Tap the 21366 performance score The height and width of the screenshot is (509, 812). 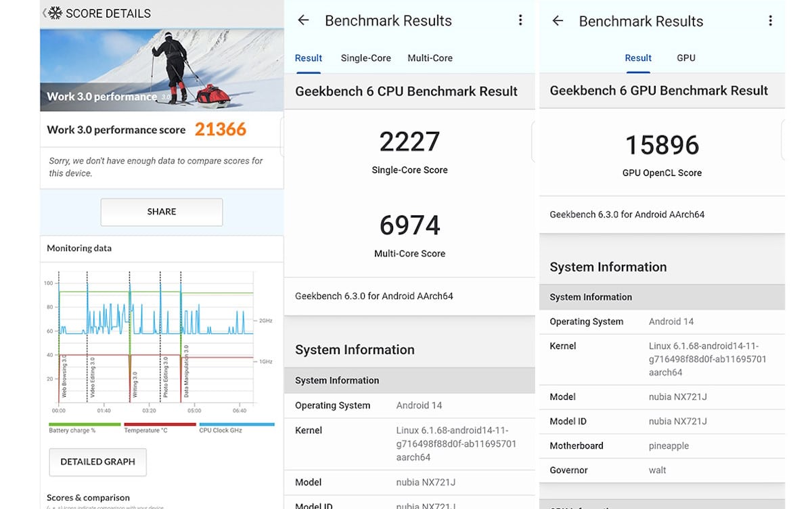pyautogui.click(x=221, y=129)
